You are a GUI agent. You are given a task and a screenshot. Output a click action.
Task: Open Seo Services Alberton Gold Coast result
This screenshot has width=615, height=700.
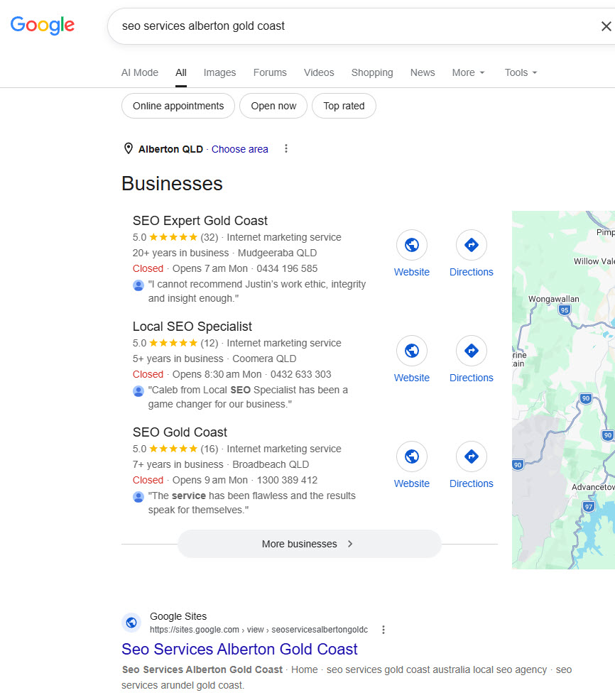click(239, 649)
